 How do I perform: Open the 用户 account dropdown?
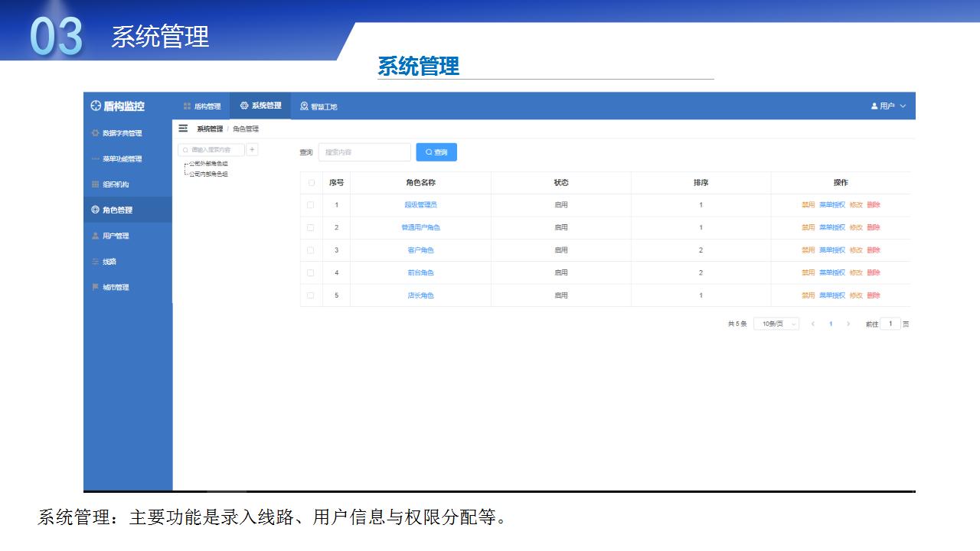coord(888,106)
